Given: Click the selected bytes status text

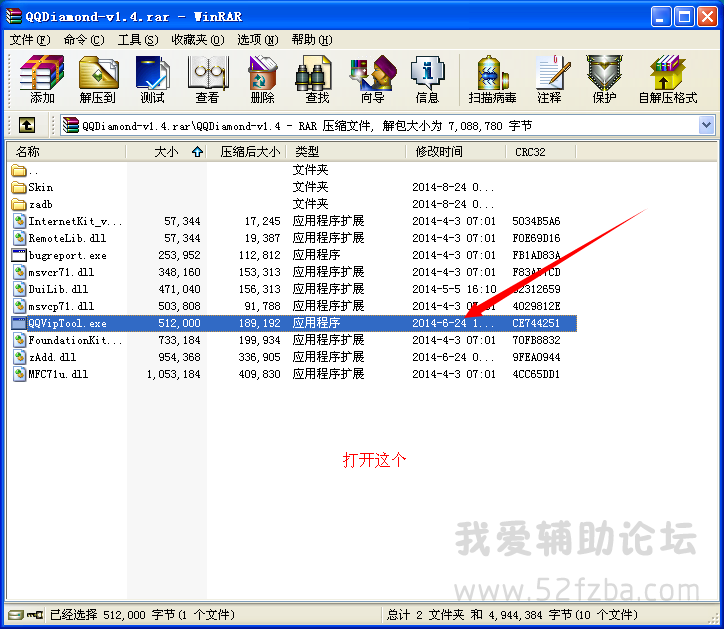Looking at the screenshot, I should [142, 615].
